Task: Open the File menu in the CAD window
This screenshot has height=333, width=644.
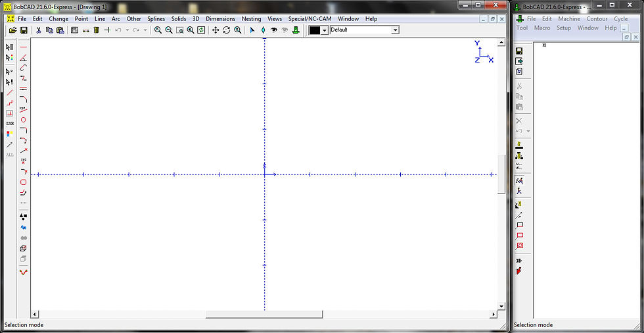Action: (x=22, y=19)
